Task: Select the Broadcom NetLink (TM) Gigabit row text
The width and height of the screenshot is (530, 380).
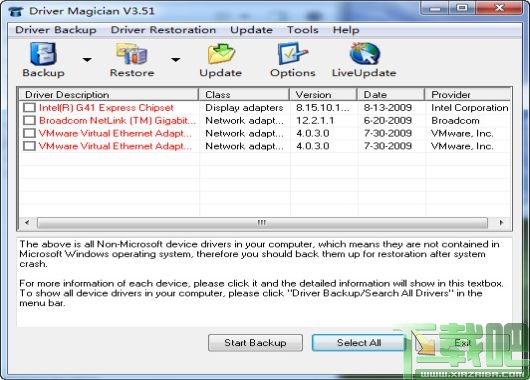Action: click(x=117, y=121)
